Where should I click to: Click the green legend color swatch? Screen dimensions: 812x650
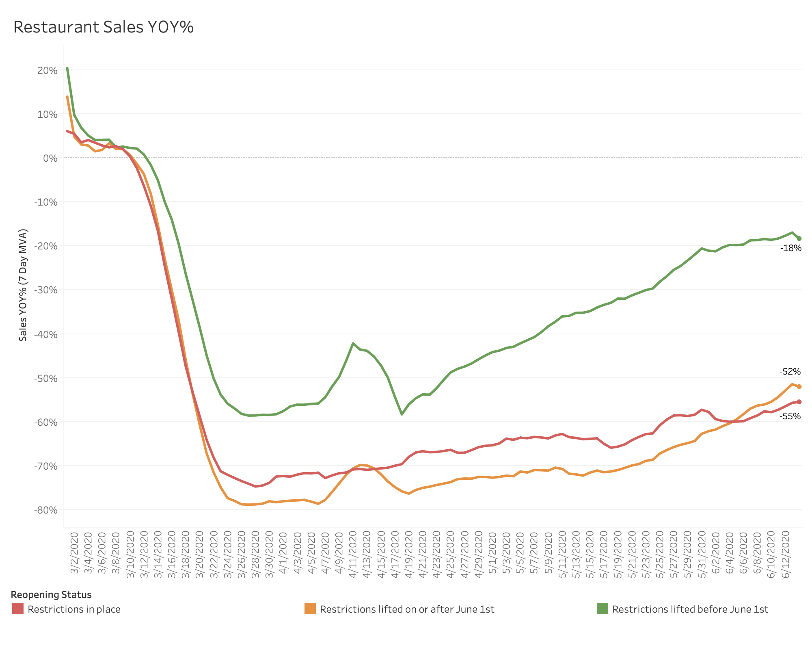tap(603, 609)
